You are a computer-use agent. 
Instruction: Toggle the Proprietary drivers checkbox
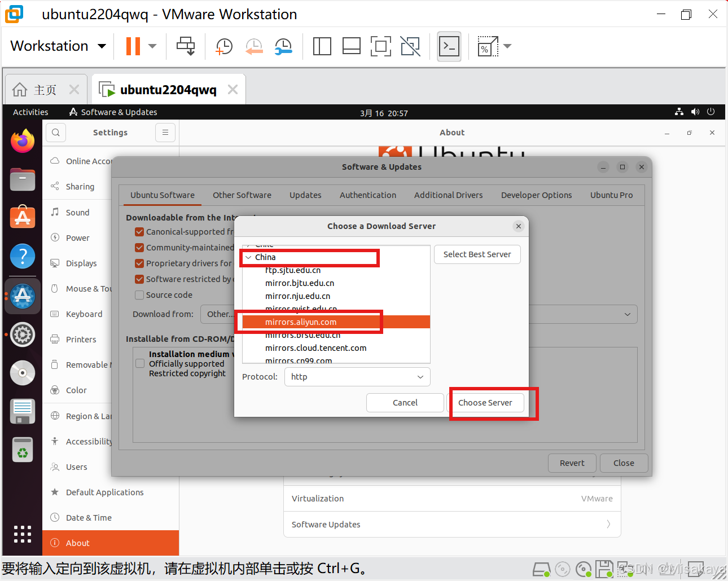(139, 263)
